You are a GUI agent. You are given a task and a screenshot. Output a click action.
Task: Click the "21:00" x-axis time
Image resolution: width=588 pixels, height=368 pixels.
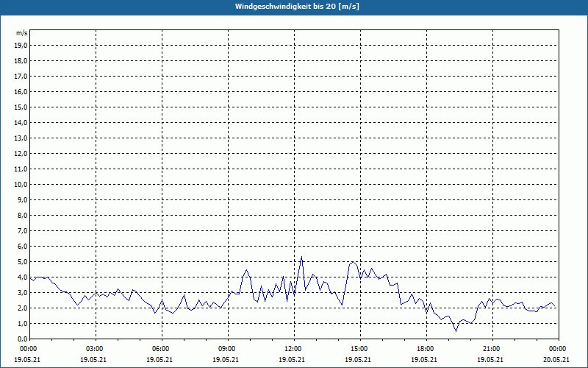492,349
